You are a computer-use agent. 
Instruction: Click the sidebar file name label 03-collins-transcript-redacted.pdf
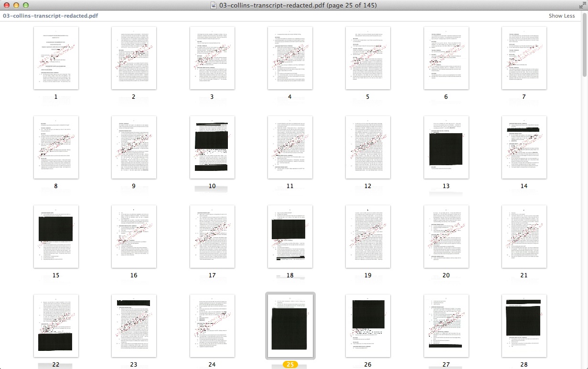[x=51, y=16]
